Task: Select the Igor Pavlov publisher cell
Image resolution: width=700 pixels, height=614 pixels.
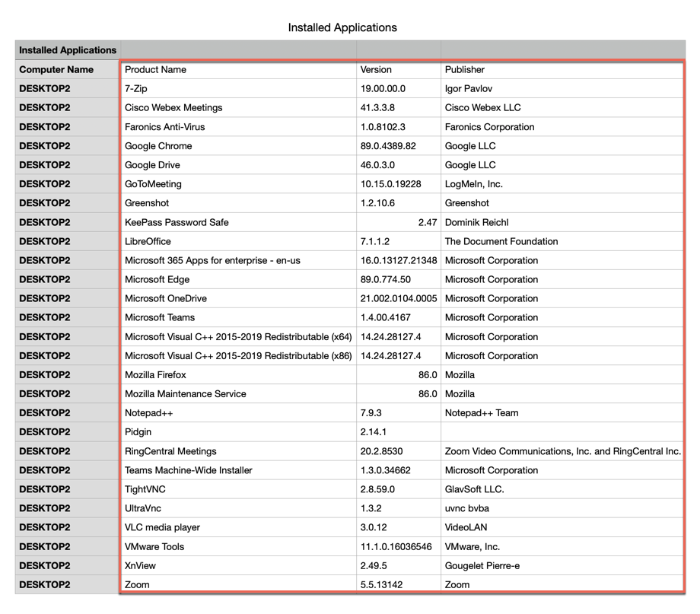Action: pos(562,88)
